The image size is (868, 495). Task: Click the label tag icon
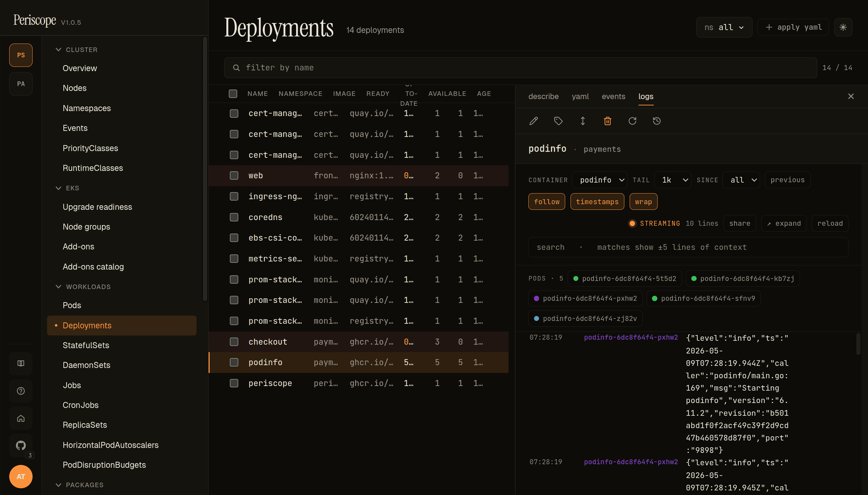558,121
